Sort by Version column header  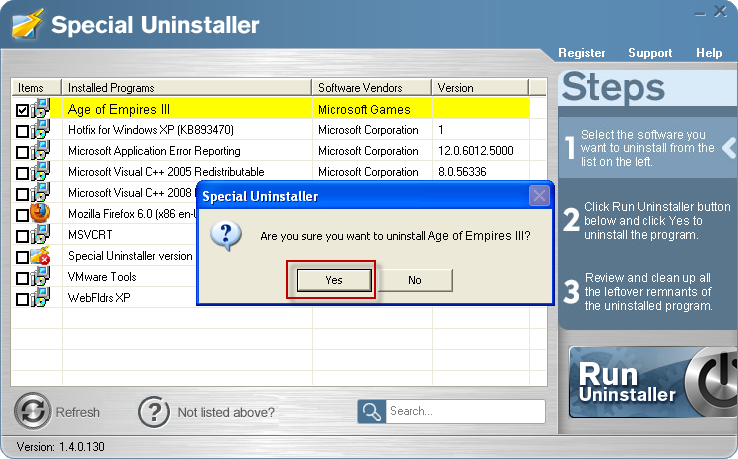(480, 88)
